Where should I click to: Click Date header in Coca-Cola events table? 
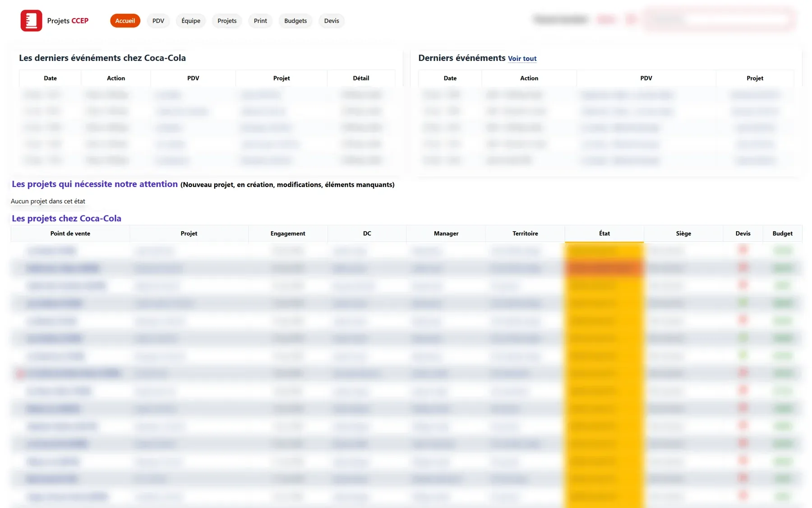50,78
